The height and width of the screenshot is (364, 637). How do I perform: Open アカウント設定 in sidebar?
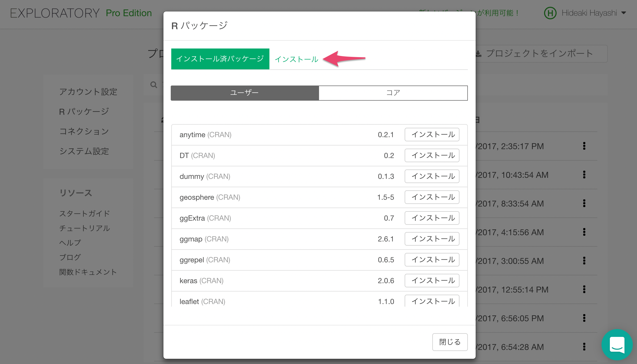[88, 92]
